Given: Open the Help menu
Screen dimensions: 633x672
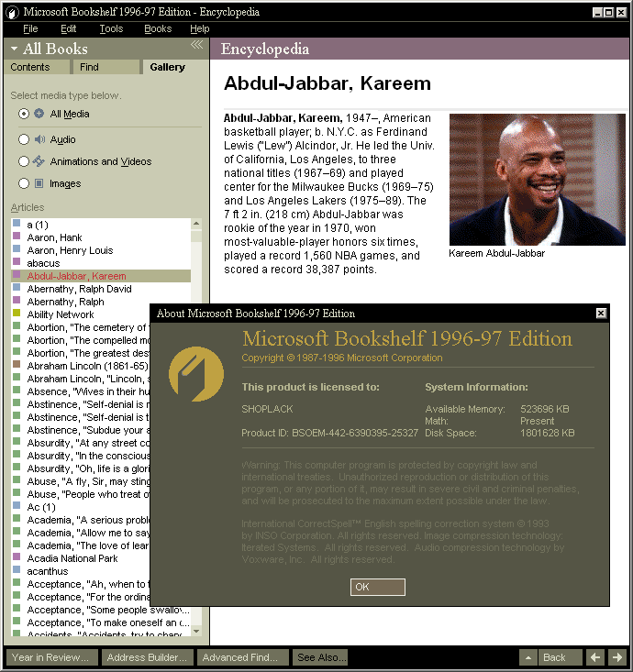Looking at the screenshot, I should coord(199,28).
